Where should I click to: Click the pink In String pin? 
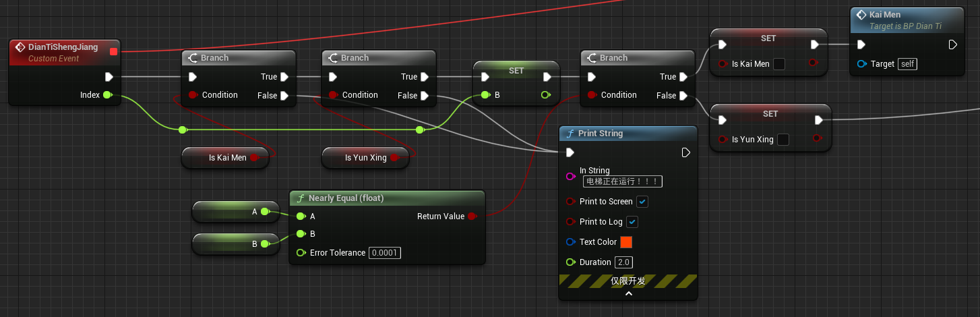coord(571,176)
